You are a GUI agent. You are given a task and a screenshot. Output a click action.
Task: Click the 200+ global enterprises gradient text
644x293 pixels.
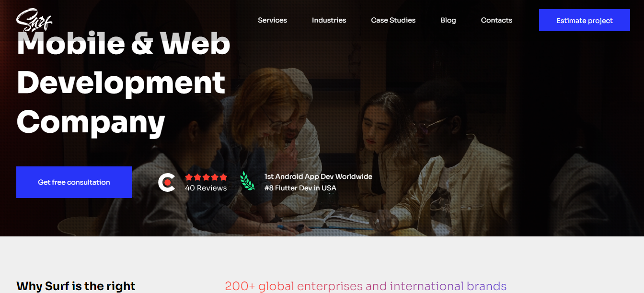click(x=366, y=286)
